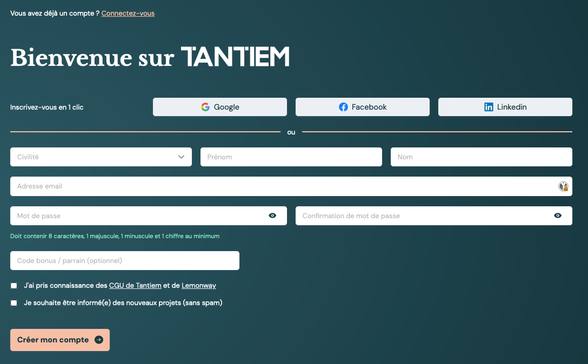588x364 pixels.
Task: Open the Civilité dropdown
Action: 101,157
